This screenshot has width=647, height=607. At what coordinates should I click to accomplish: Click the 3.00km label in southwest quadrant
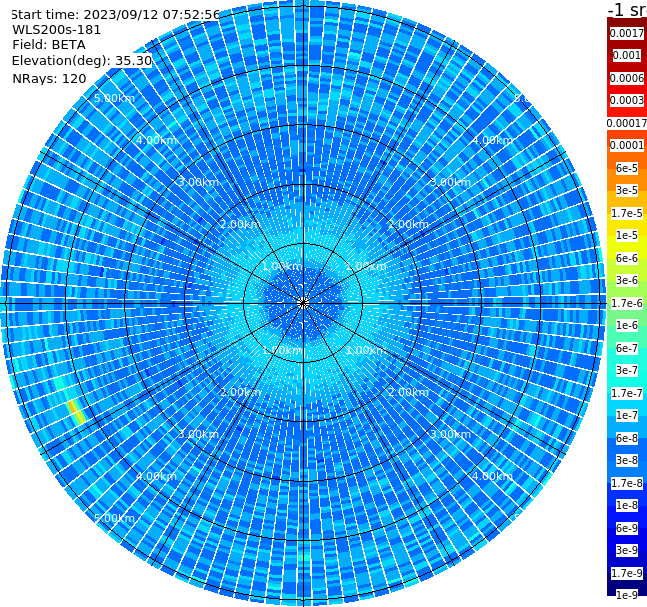click(x=198, y=434)
